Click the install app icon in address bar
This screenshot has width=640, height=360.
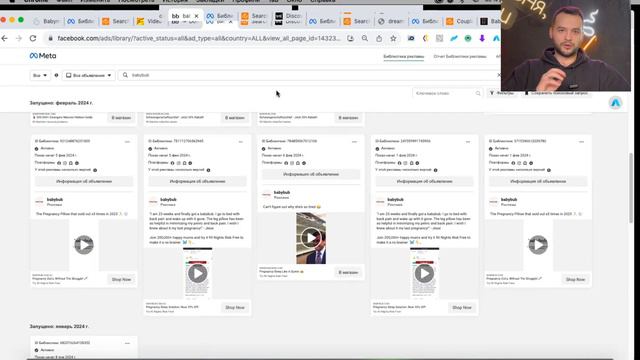pyautogui.click(x=351, y=38)
